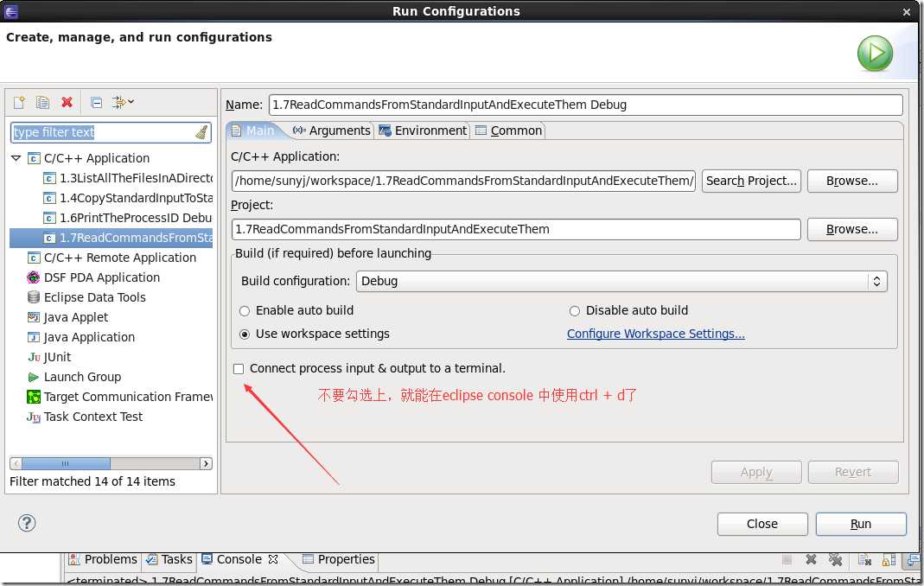The image size is (924, 586).
Task: Click the Run button
Action: click(860, 524)
